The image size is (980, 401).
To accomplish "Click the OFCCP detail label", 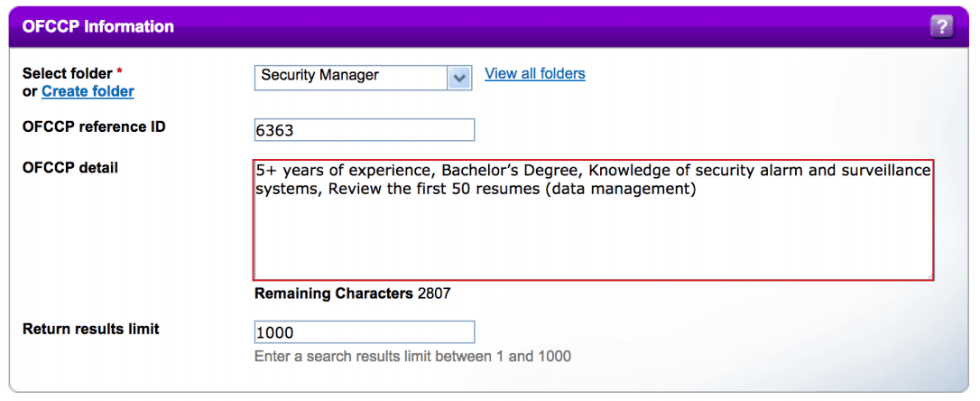I will click(70, 168).
